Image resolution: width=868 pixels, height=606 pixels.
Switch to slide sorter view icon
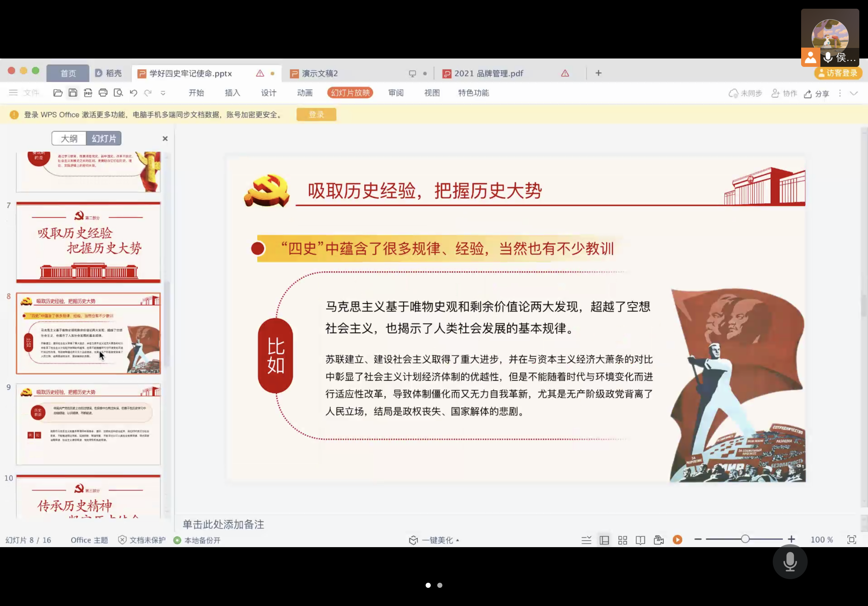[x=622, y=540]
